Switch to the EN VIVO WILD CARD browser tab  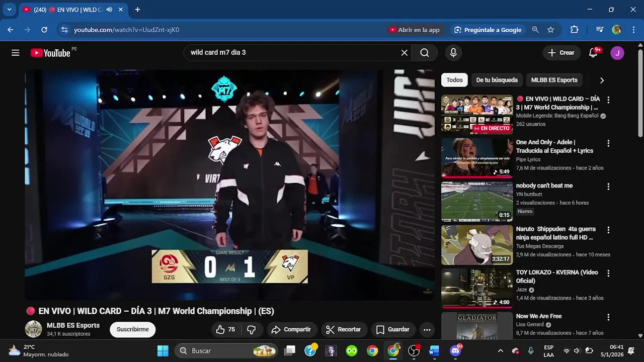click(74, 10)
